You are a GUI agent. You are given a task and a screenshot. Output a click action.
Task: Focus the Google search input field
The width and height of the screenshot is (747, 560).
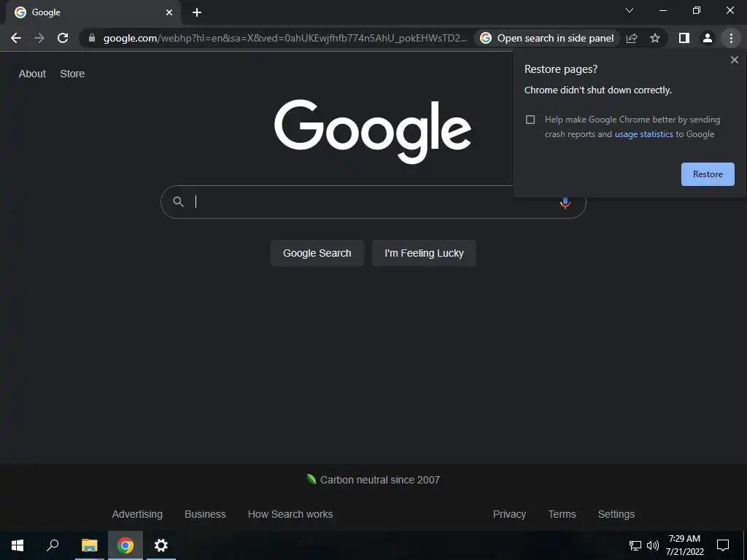click(x=373, y=202)
